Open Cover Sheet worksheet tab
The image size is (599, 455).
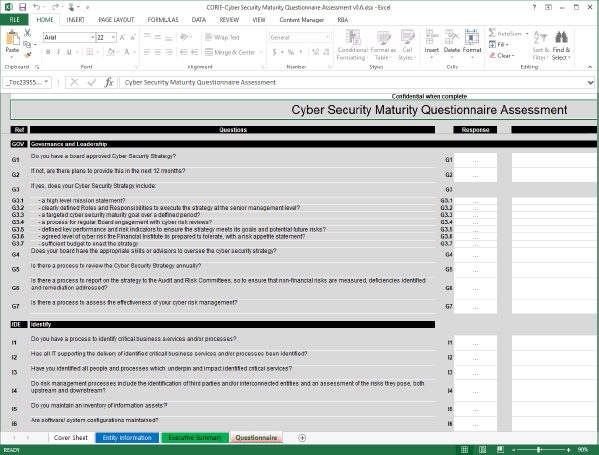tap(71, 438)
